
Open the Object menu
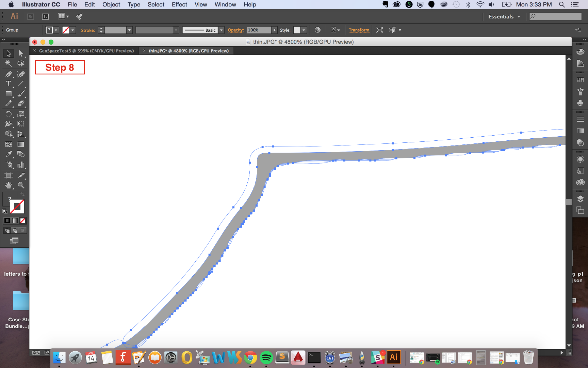point(111,4)
